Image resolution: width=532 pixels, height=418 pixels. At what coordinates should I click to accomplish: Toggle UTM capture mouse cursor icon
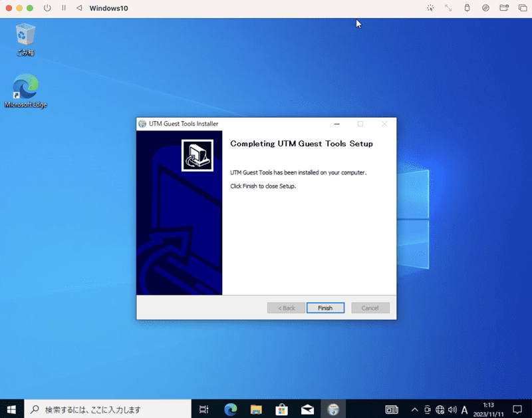tap(430, 8)
